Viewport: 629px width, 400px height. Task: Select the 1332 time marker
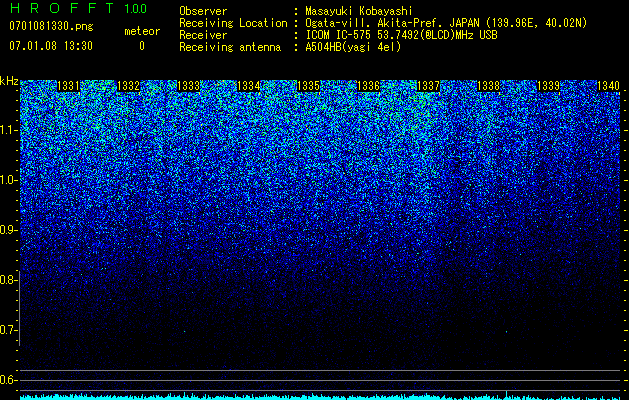(x=128, y=86)
